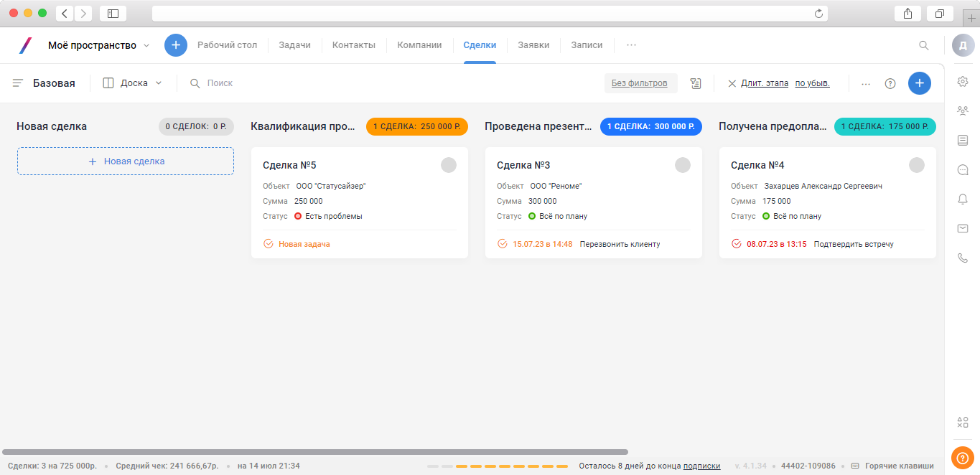Image resolution: width=980 pixels, height=475 pixels.
Task: Open the notifications bell icon
Action: (x=963, y=199)
